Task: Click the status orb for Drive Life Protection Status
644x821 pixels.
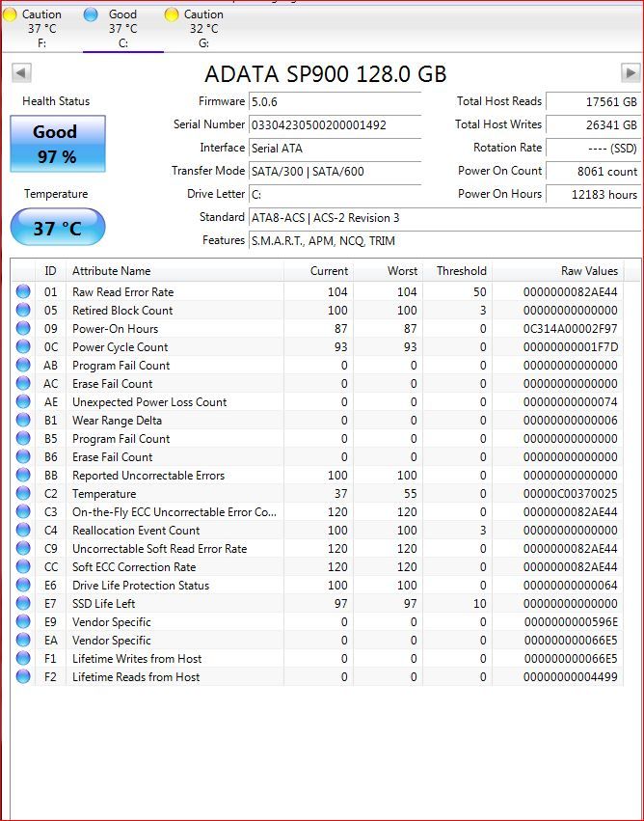Action: (x=23, y=585)
